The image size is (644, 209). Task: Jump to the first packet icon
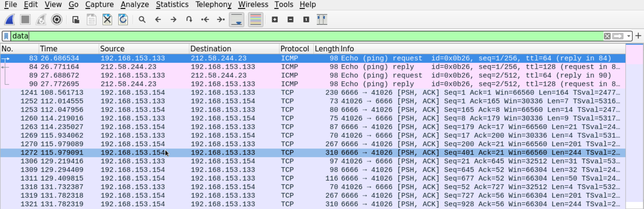coord(205,20)
